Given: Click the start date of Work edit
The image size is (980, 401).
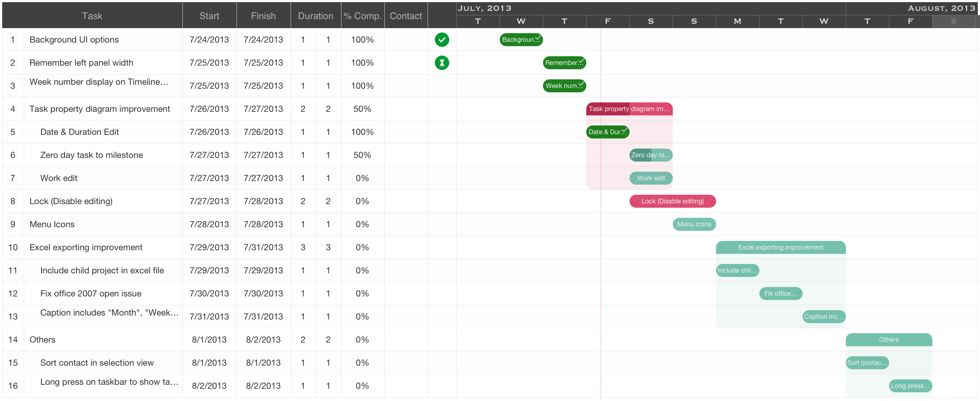Looking at the screenshot, I should [x=209, y=178].
